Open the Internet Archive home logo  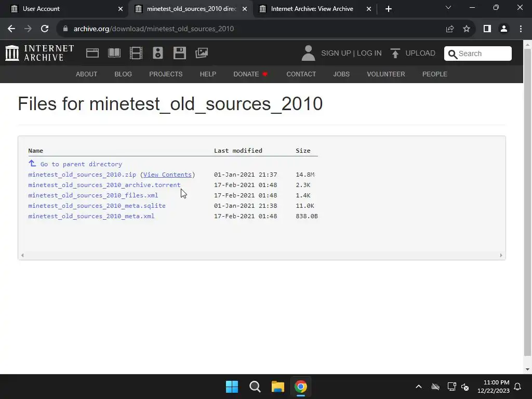39,54
